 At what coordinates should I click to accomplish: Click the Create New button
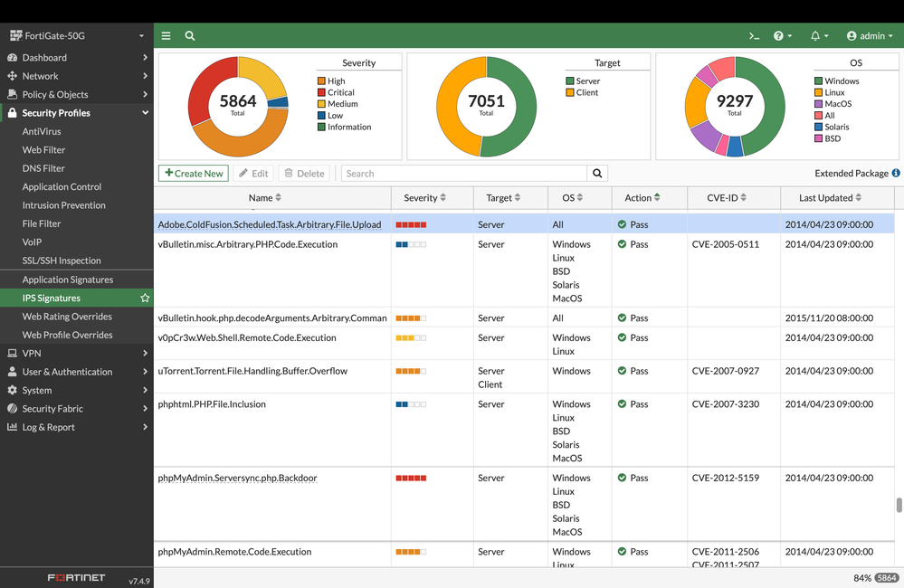pyautogui.click(x=194, y=174)
